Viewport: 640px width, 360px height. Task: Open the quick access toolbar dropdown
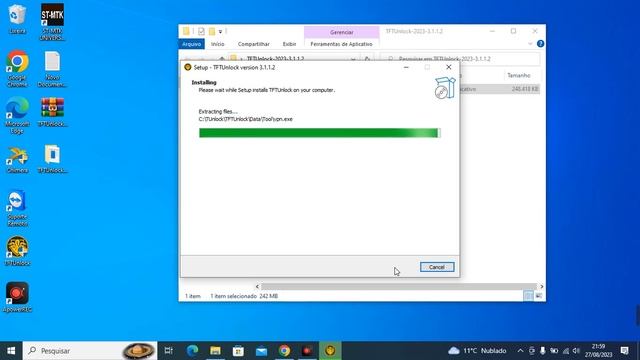(x=220, y=31)
